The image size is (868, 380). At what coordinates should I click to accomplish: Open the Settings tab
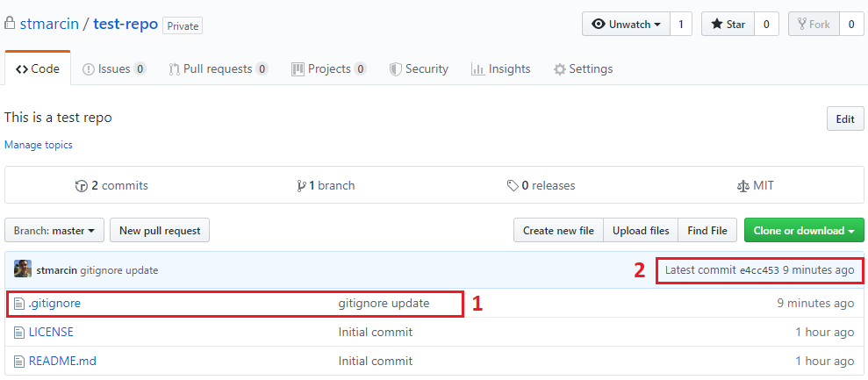point(583,69)
